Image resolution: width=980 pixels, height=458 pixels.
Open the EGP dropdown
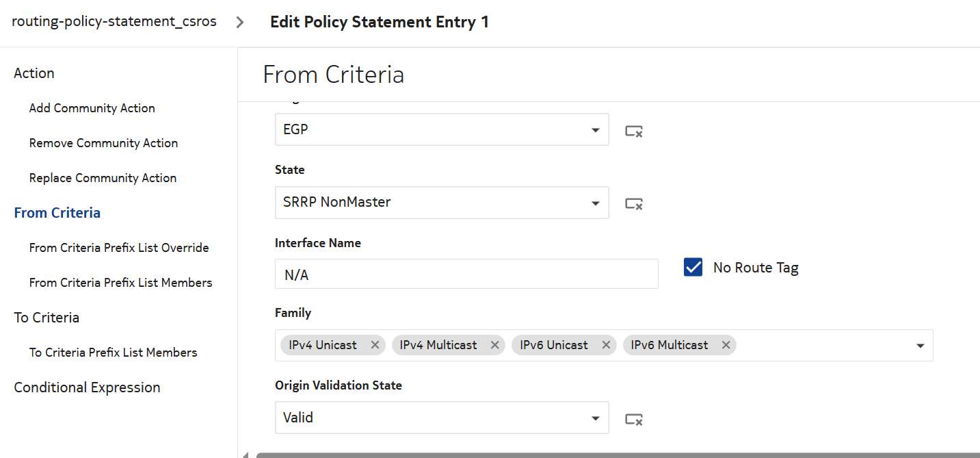point(596,130)
